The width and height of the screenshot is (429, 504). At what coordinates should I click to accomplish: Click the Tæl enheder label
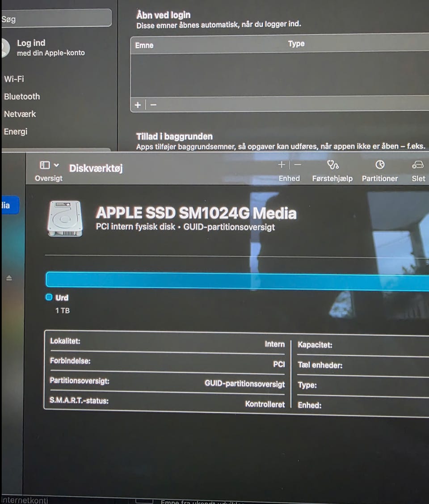coord(320,365)
